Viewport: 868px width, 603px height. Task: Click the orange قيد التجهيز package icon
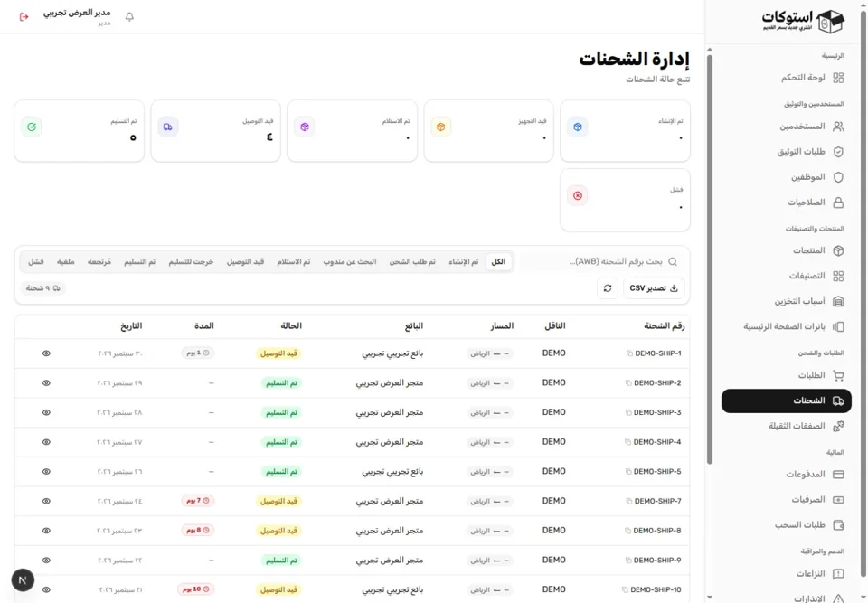440,127
